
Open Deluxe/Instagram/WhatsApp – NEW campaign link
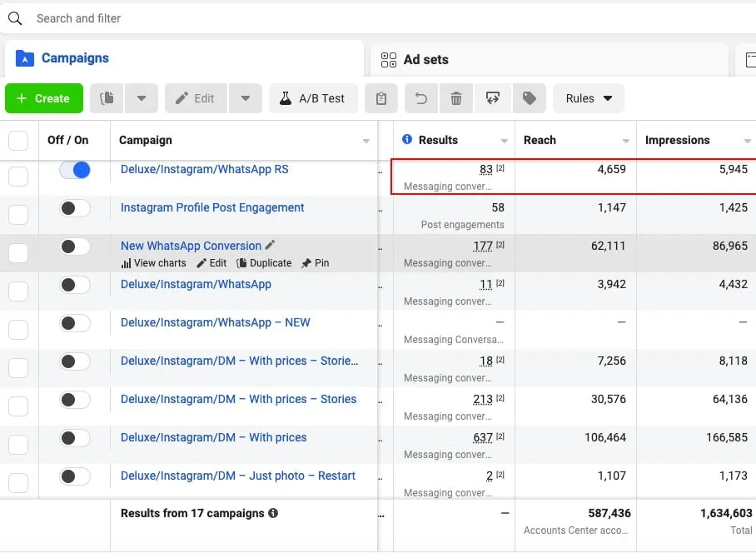tap(215, 322)
